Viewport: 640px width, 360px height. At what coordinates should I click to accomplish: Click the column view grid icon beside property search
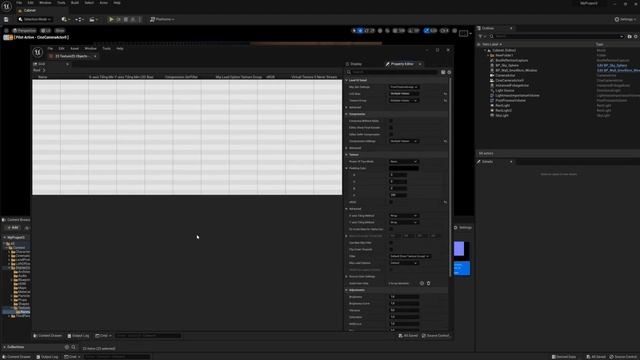point(443,72)
